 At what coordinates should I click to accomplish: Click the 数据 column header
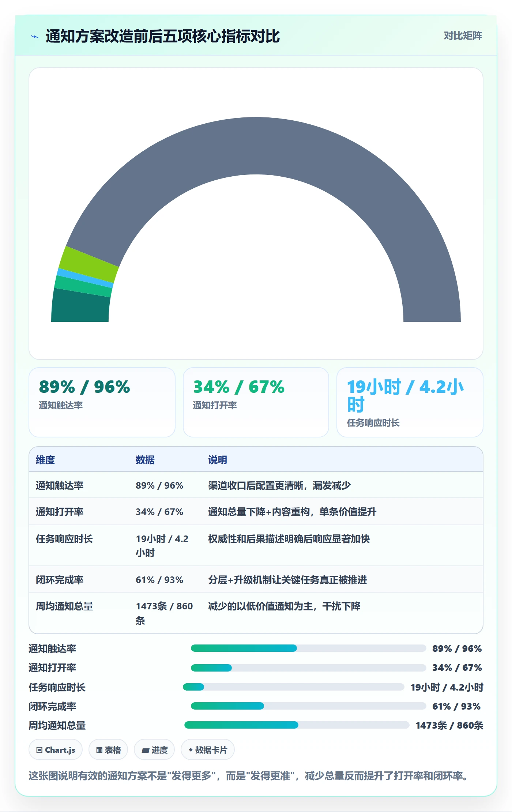(x=145, y=460)
